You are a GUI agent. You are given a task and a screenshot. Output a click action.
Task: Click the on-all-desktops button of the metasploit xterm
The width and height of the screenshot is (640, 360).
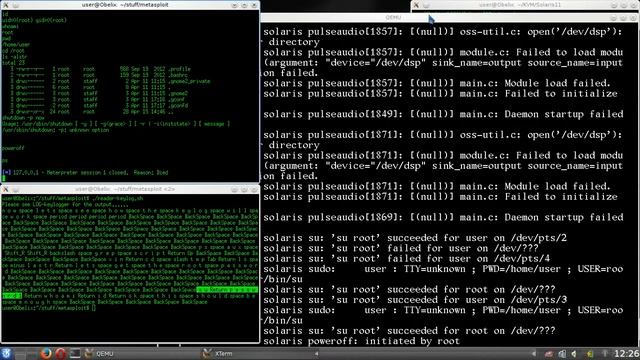click(x=16, y=5)
